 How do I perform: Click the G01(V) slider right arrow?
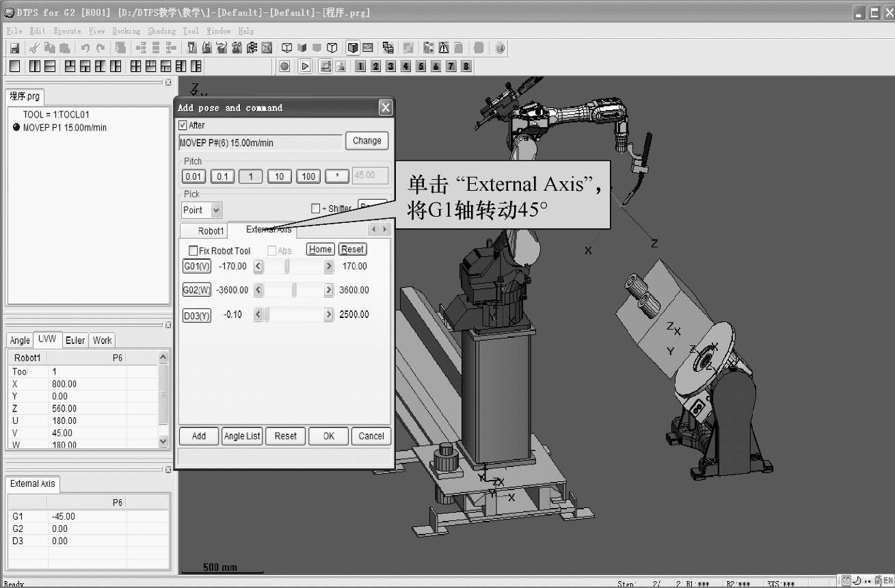click(329, 267)
